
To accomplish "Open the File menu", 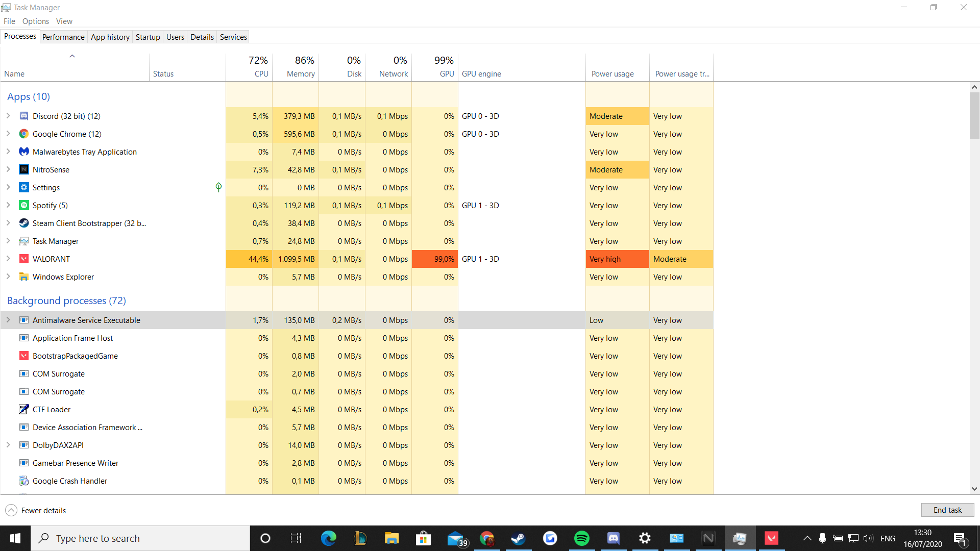I will [9, 21].
